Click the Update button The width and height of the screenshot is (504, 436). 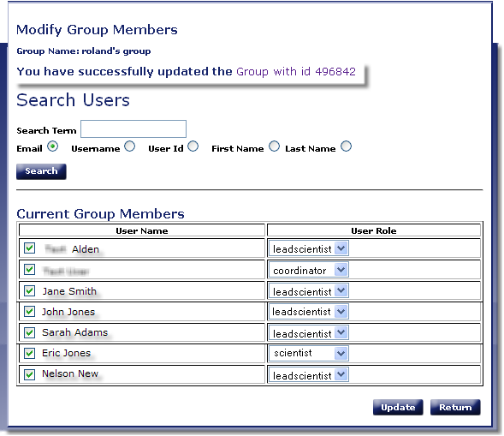[x=398, y=408]
